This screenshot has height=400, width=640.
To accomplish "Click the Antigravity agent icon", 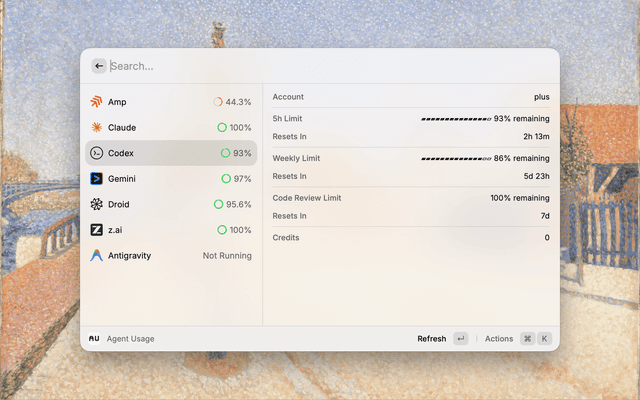I will [x=96, y=255].
